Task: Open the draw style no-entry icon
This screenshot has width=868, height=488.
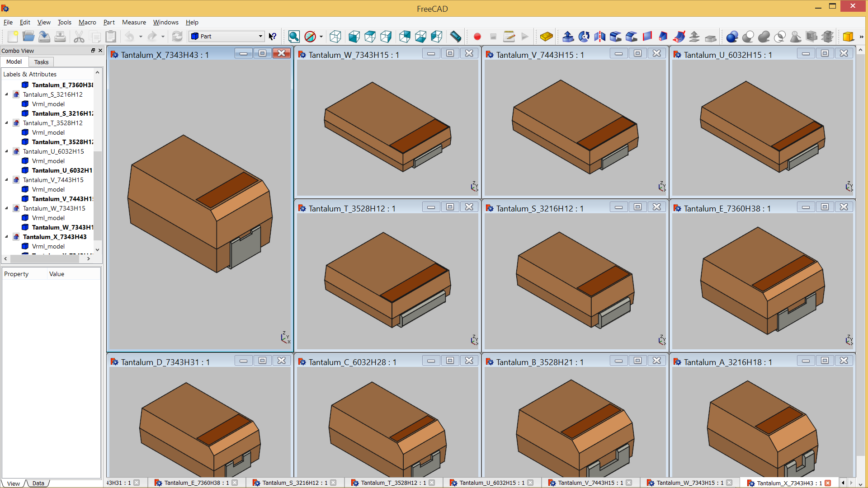Action: click(310, 37)
